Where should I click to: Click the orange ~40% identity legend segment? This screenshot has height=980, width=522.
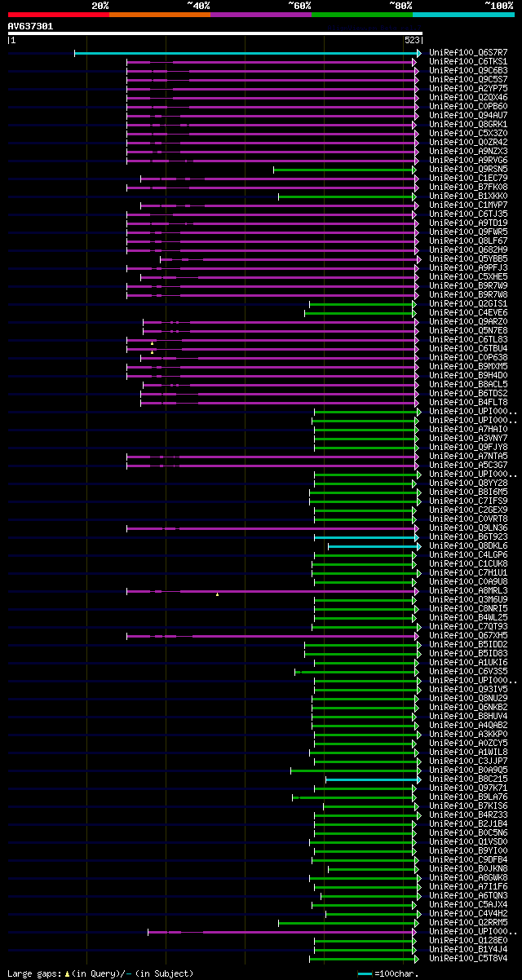click(x=160, y=14)
